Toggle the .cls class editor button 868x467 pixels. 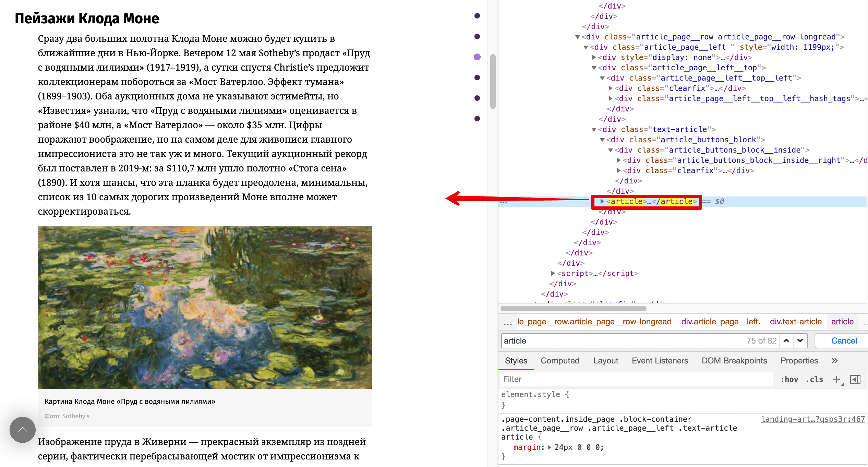click(x=814, y=379)
